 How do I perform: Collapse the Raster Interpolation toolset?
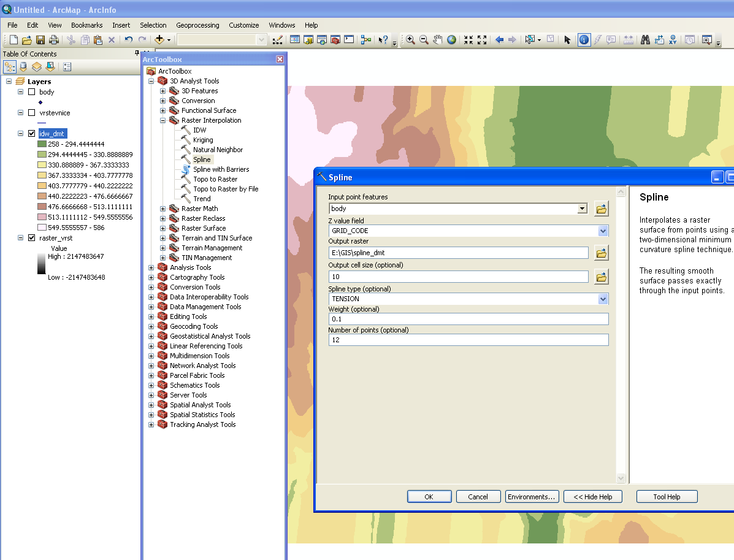coord(163,120)
